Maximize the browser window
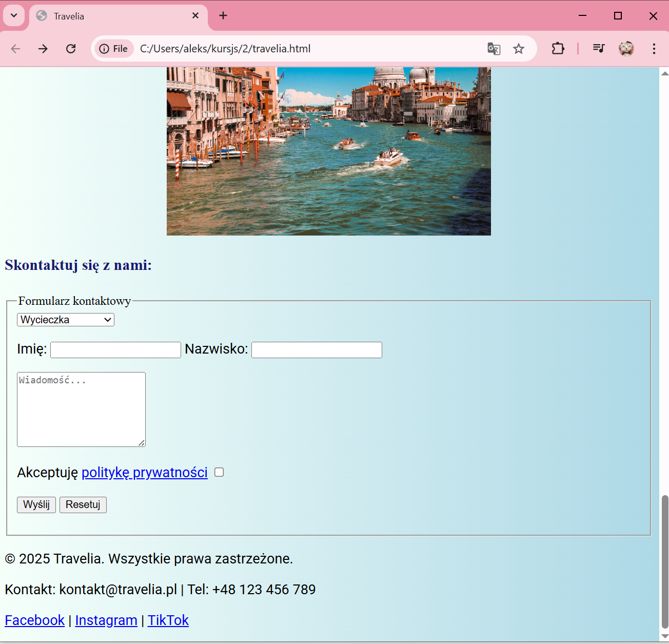 pyautogui.click(x=618, y=16)
